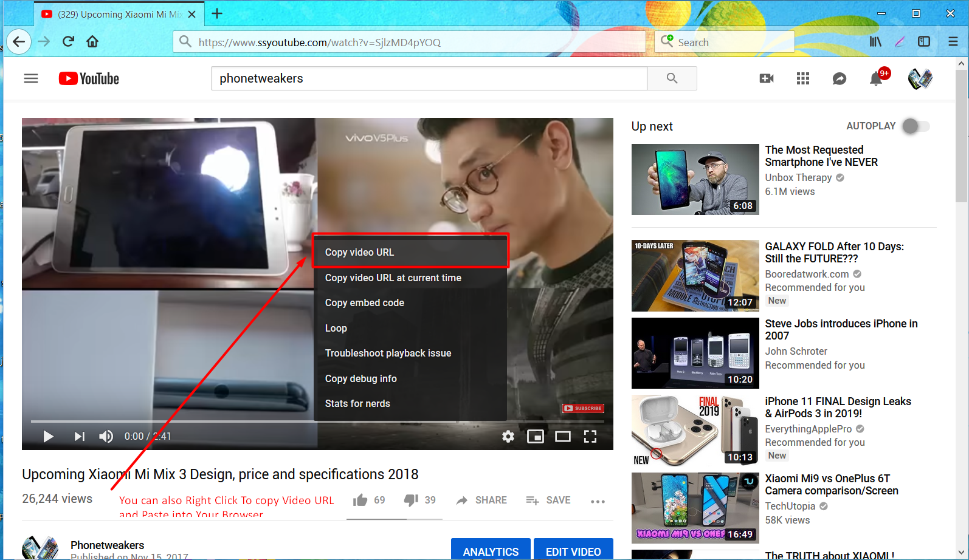Open more actions ellipsis under the video
This screenshot has height=560, width=969.
point(598,501)
